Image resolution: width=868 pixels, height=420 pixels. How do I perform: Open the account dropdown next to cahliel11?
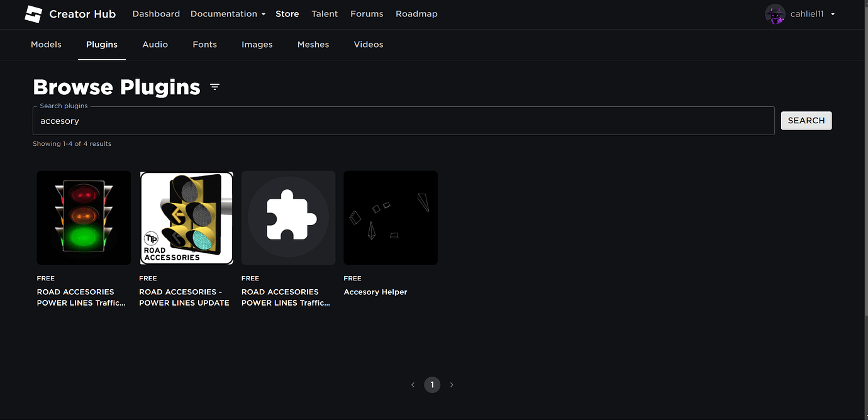point(833,14)
